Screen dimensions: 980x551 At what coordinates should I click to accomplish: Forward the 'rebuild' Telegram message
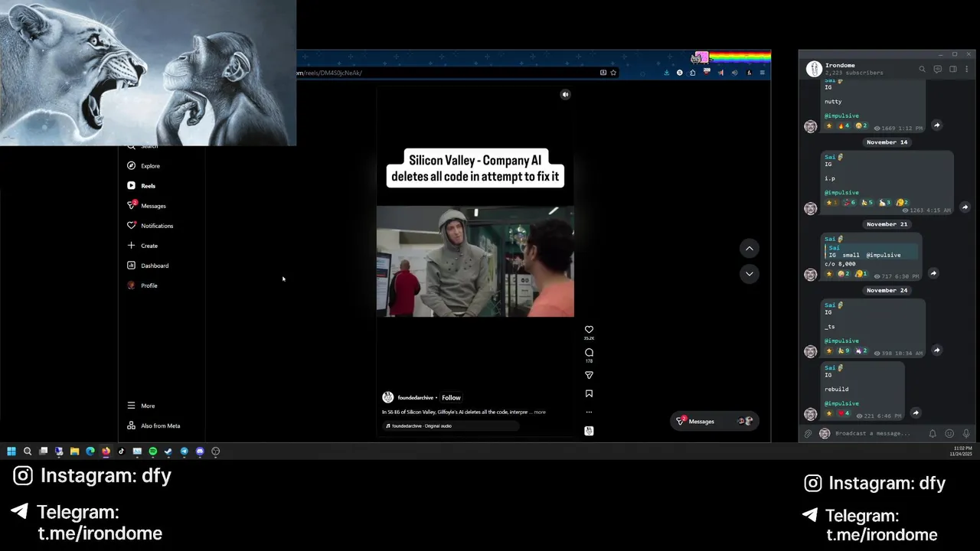click(x=916, y=413)
